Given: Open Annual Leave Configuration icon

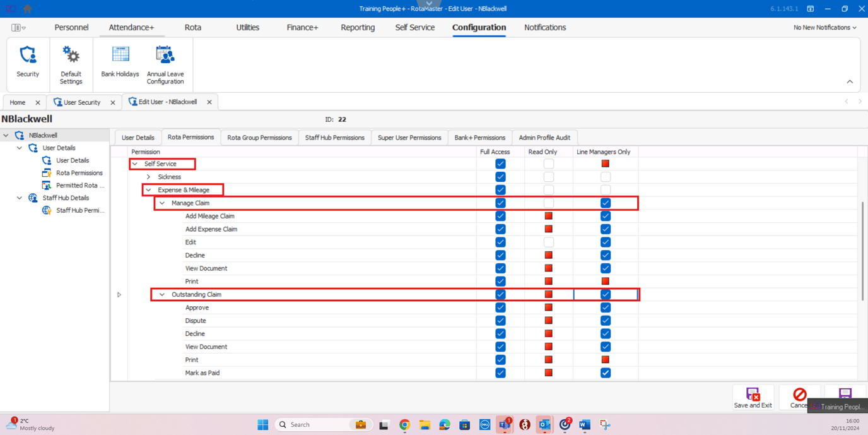Looking at the screenshot, I should pos(165,55).
